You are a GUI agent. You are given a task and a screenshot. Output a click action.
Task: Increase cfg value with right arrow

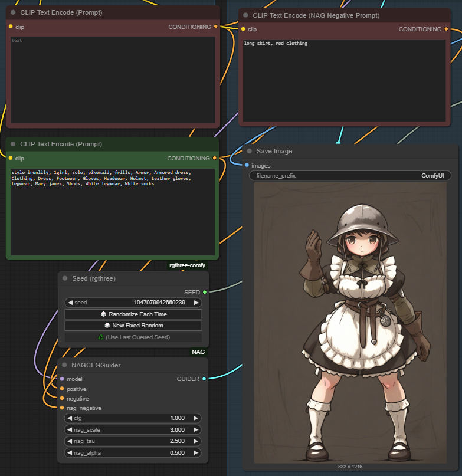pyautogui.click(x=196, y=418)
